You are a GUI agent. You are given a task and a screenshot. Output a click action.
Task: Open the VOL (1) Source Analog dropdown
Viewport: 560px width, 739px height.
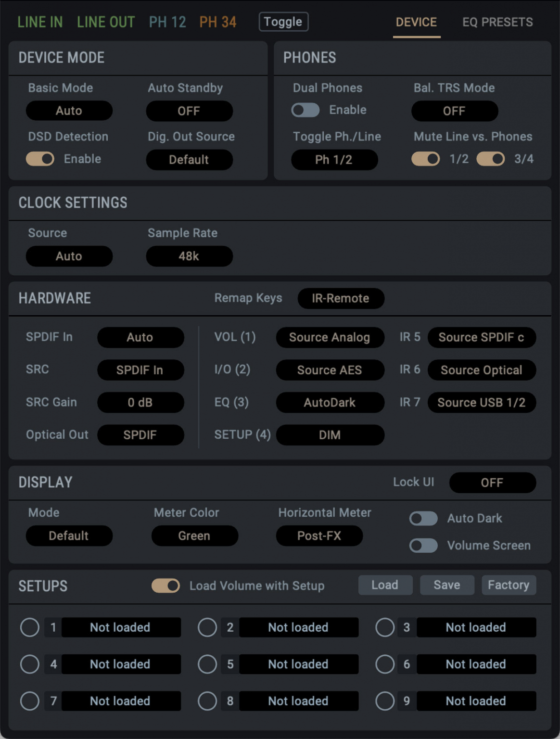click(x=330, y=337)
